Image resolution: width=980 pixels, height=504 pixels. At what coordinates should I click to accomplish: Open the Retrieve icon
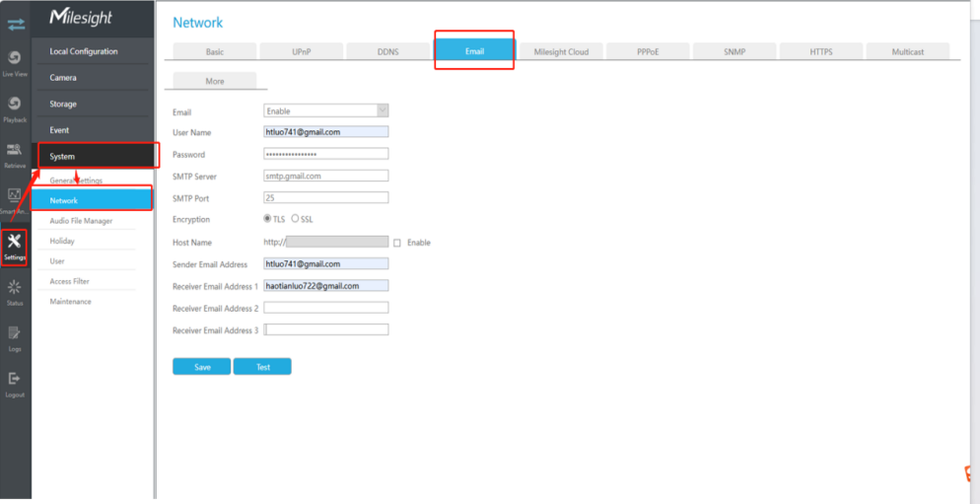(15, 150)
